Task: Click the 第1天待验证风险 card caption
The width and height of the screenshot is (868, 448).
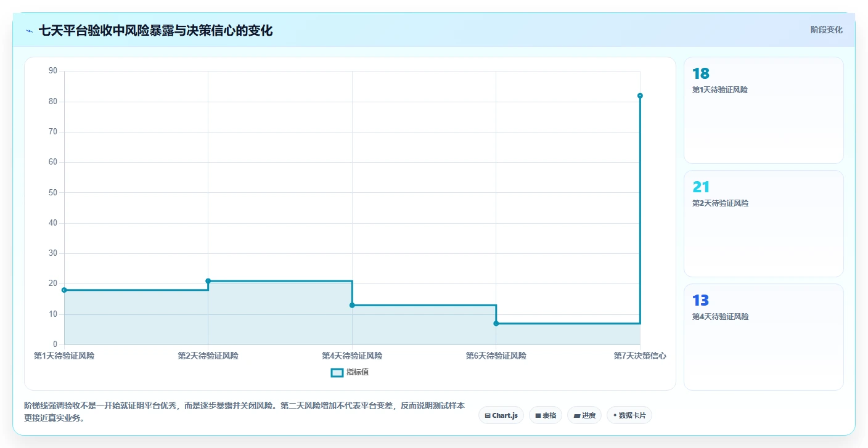Action: pyautogui.click(x=720, y=90)
